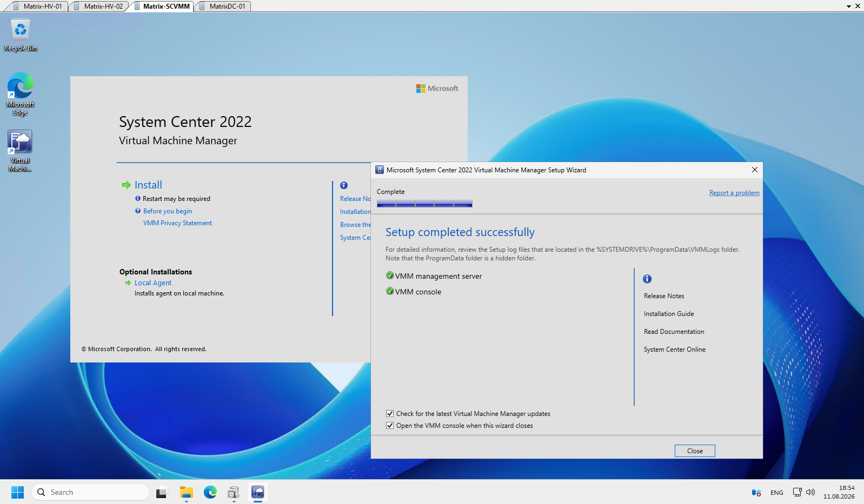Open the VMM Privacy Statement link
The height and width of the screenshot is (504, 864).
tap(177, 223)
